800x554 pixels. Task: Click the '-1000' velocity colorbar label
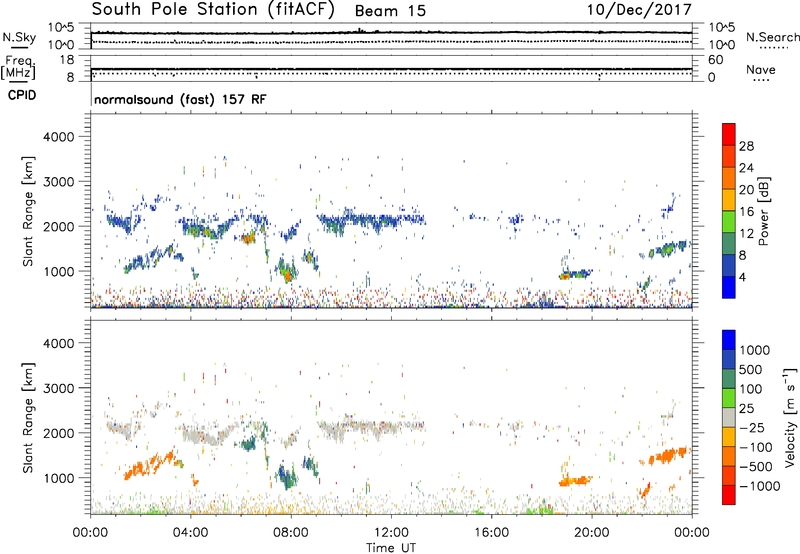(x=759, y=486)
